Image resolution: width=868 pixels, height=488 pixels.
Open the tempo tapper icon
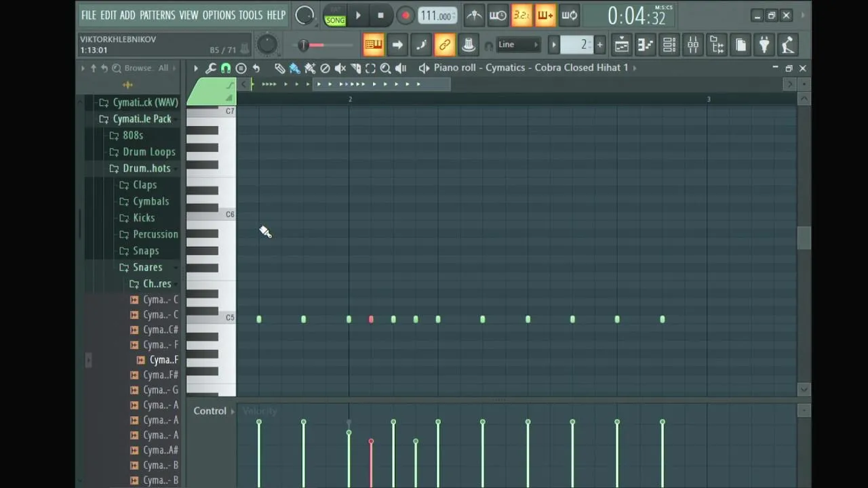(787, 45)
